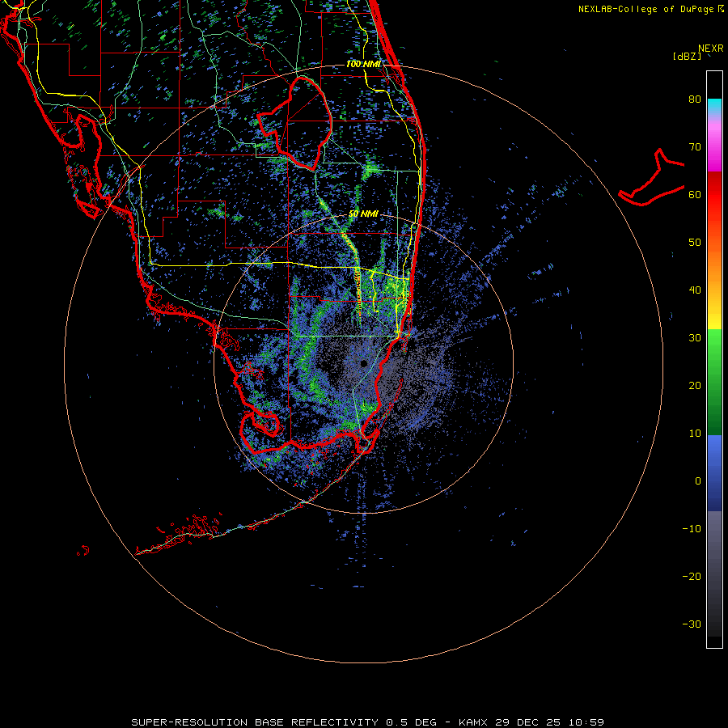Click the red Bahamas island outline

point(651,177)
